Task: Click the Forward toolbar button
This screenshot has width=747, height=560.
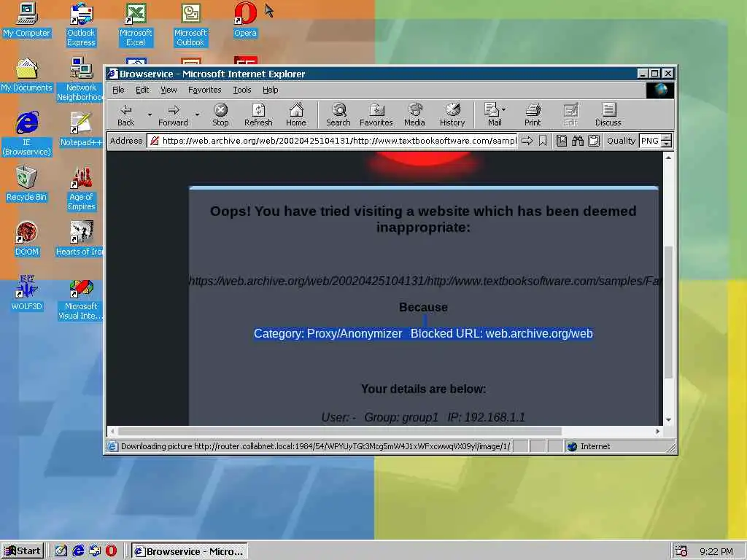Action: pos(173,114)
